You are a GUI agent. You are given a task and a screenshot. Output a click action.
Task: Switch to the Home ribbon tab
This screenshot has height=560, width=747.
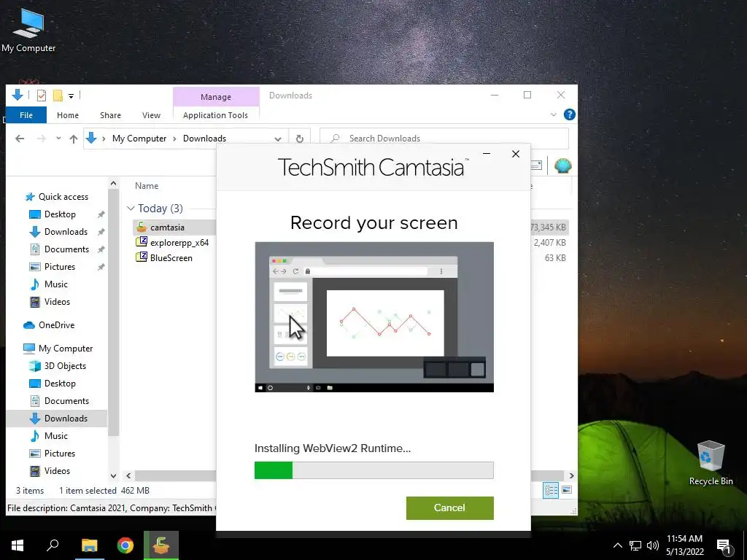pyautogui.click(x=68, y=115)
